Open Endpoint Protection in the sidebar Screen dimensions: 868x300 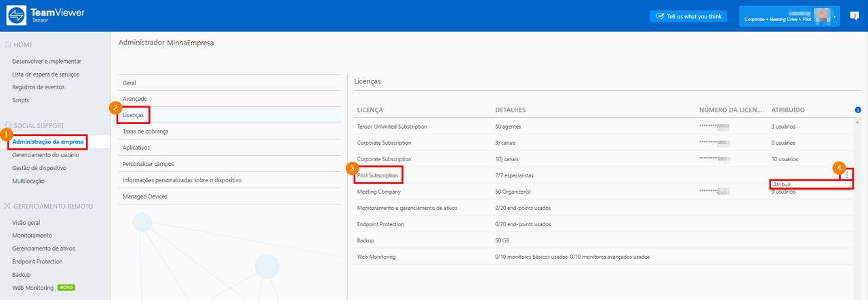[37, 261]
